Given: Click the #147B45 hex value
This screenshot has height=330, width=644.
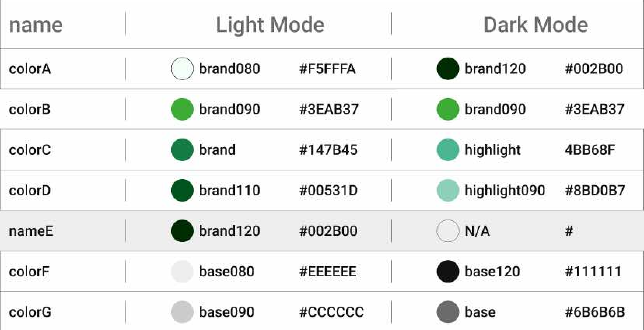Looking at the screenshot, I should [x=328, y=150].
